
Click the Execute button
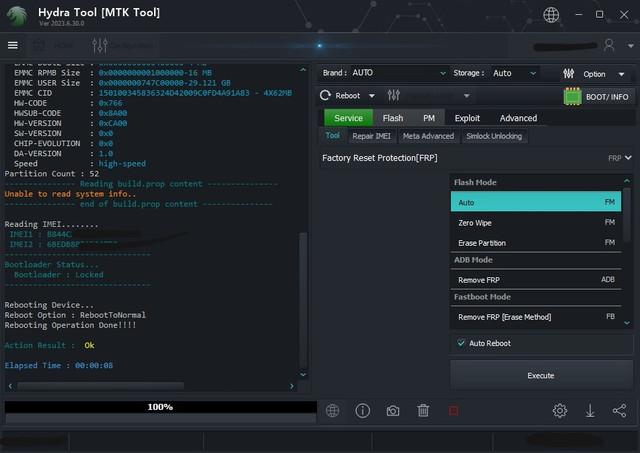pos(541,375)
